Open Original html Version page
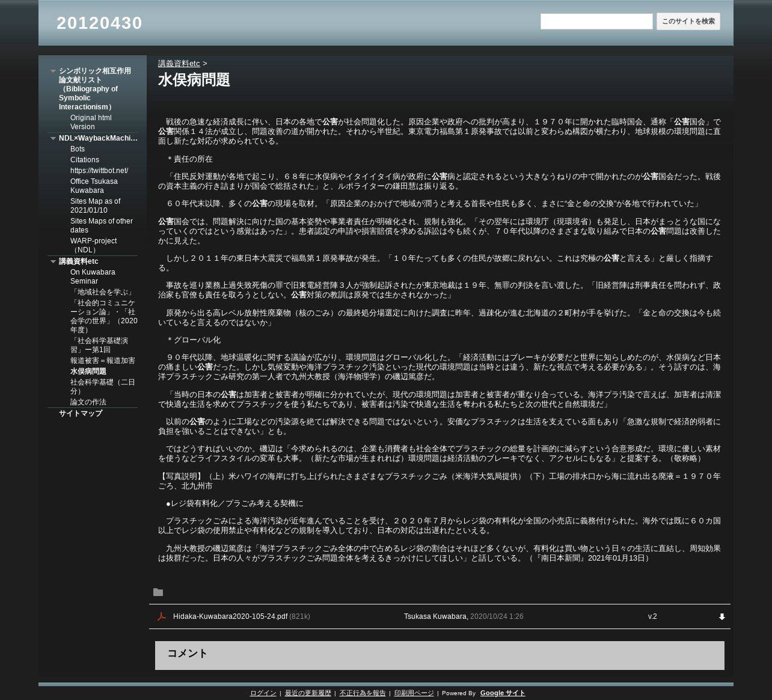Screen dimensions: 772x700 (x=91, y=122)
